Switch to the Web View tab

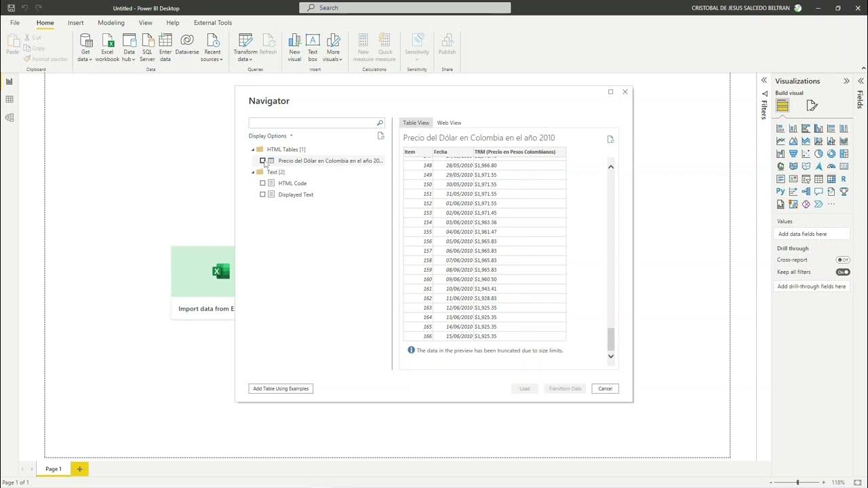click(x=449, y=123)
